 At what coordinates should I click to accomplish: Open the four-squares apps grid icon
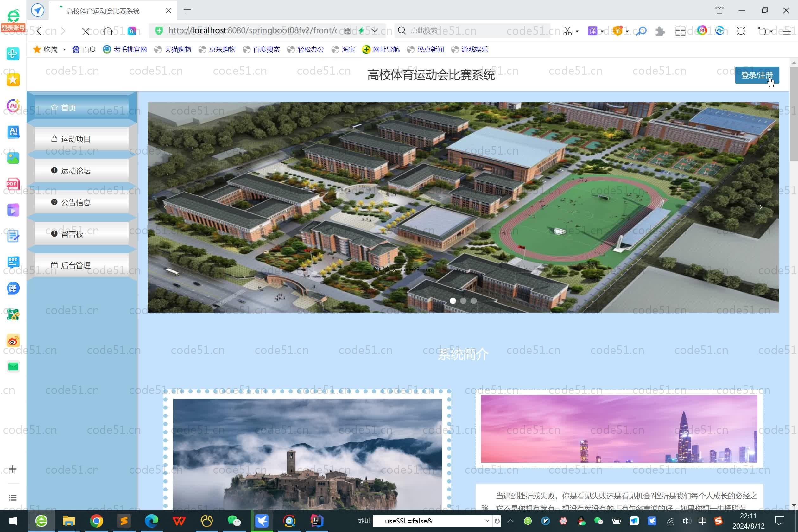tap(680, 31)
